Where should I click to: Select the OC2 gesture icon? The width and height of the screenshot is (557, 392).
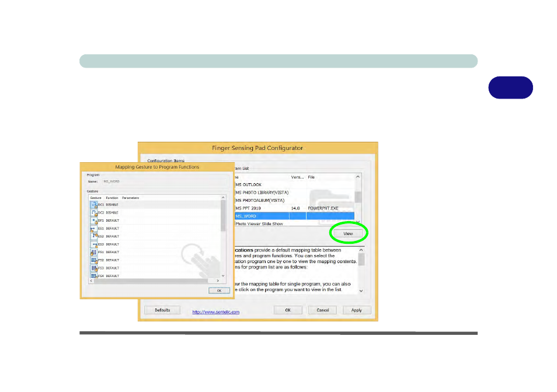tap(94, 212)
